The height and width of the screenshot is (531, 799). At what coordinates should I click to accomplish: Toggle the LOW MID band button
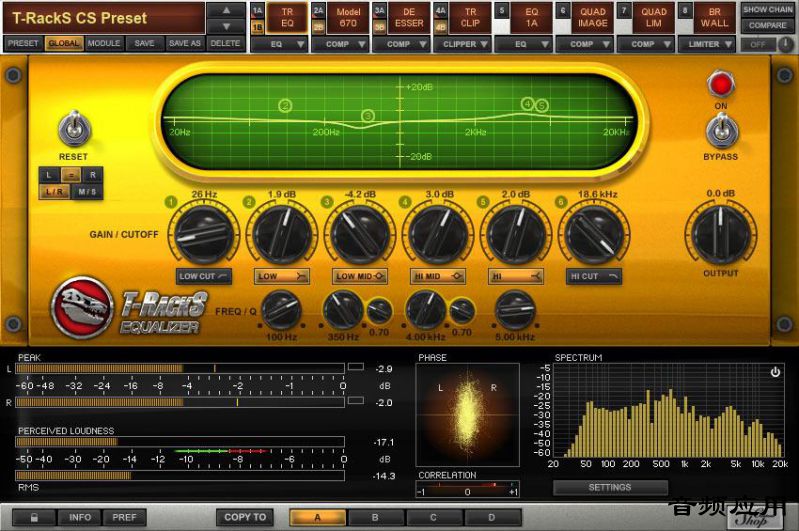pyautogui.click(x=360, y=276)
